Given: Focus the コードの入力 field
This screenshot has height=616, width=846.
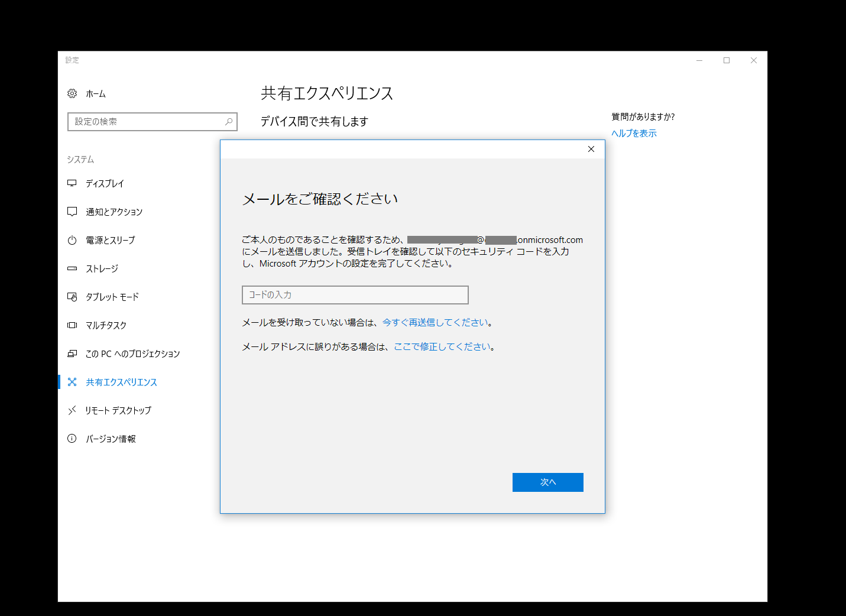Looking at the screenshot, I should coord(355,295).
